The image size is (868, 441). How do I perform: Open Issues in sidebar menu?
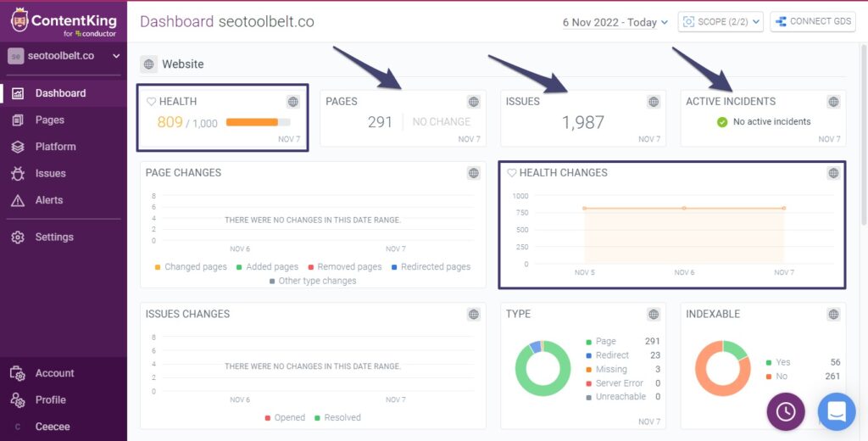tap(64, 173)
